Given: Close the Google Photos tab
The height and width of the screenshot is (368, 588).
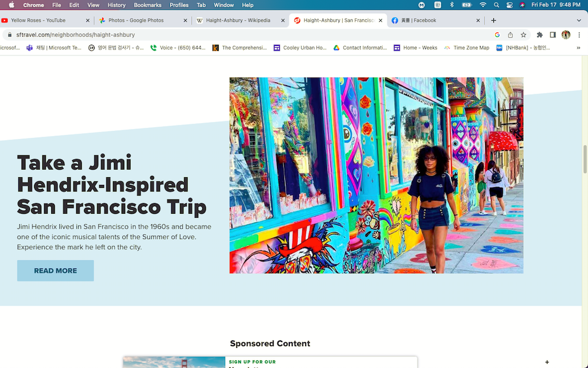Looking at the screenshot, I should click(x=185, y=21).
